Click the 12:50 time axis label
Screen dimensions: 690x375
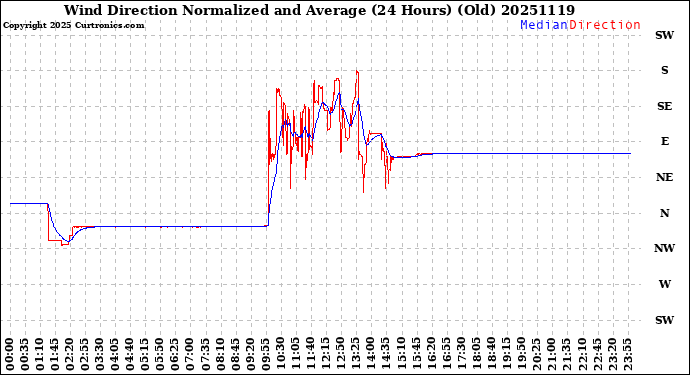(341, 355)
